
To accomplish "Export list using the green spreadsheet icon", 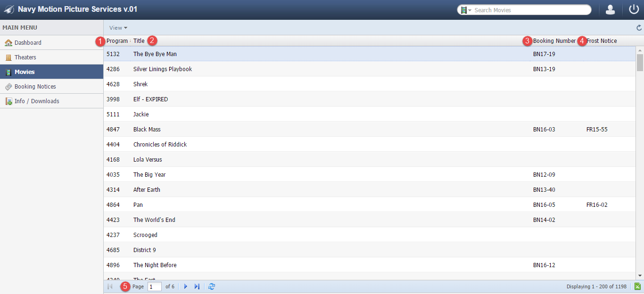I will [x=637, y=286].
